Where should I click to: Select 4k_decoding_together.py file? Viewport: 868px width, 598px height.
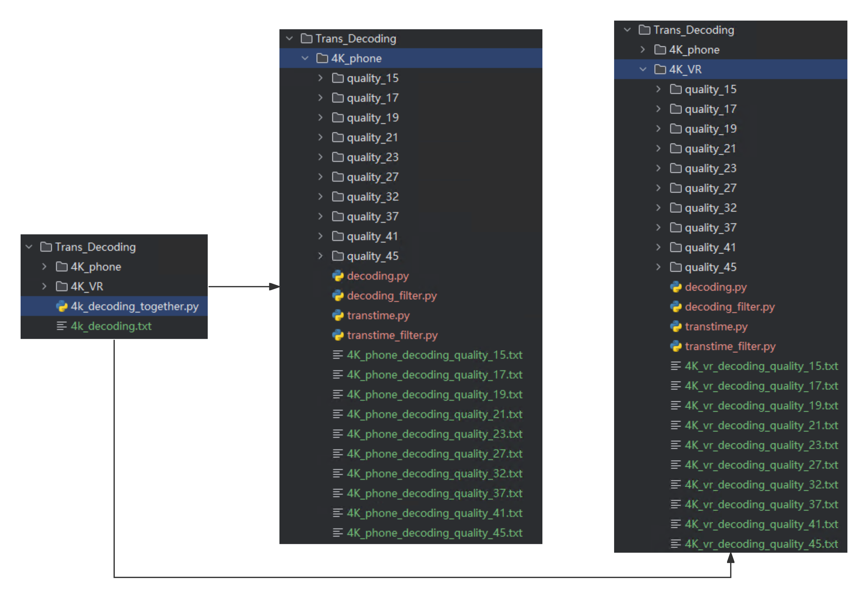114,306
